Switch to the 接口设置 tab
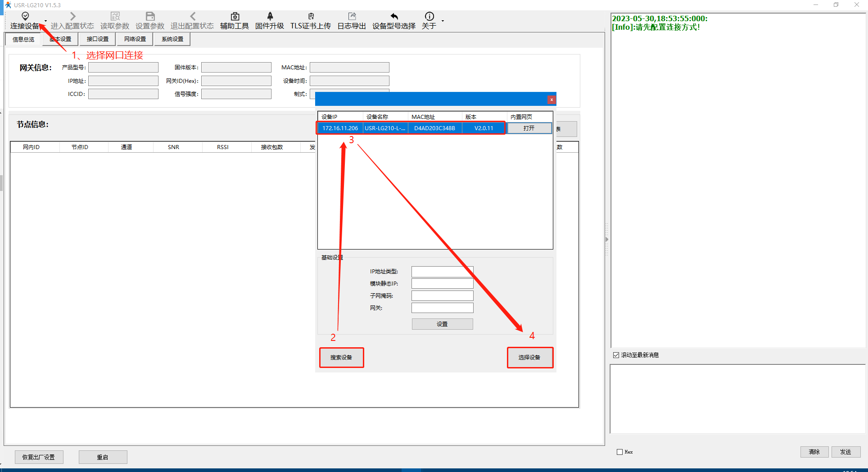 (x=98, y=39)
